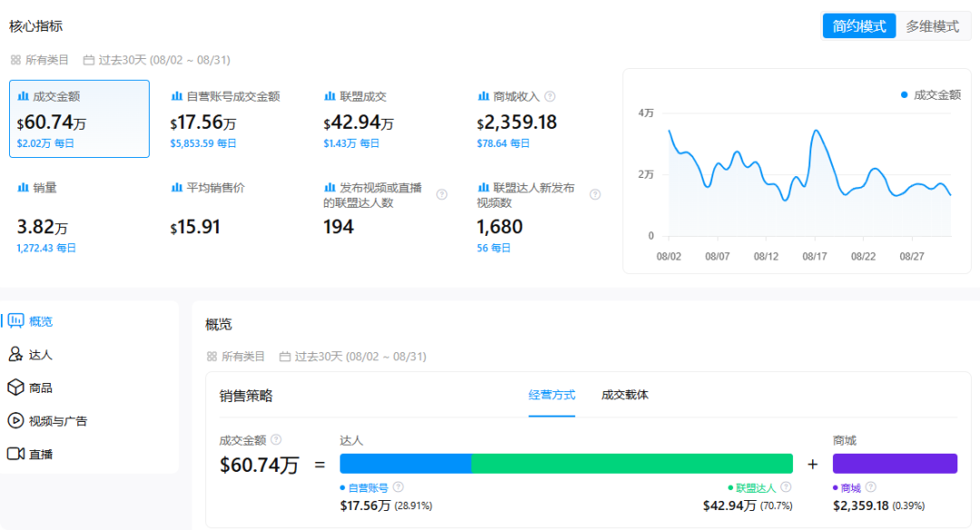Select the 平均销售价 metric card
Viewport: 980px width, 530px height.
coord(233,217)
